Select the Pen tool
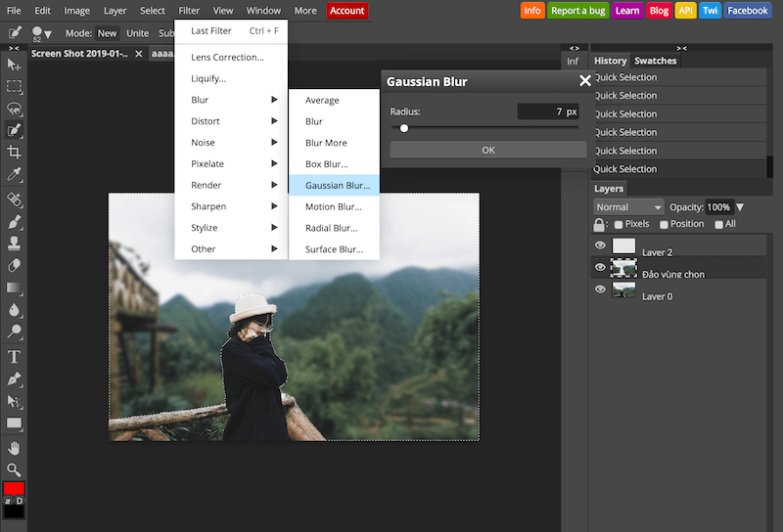Screen dimensions: 783x532 coord(14,379)
